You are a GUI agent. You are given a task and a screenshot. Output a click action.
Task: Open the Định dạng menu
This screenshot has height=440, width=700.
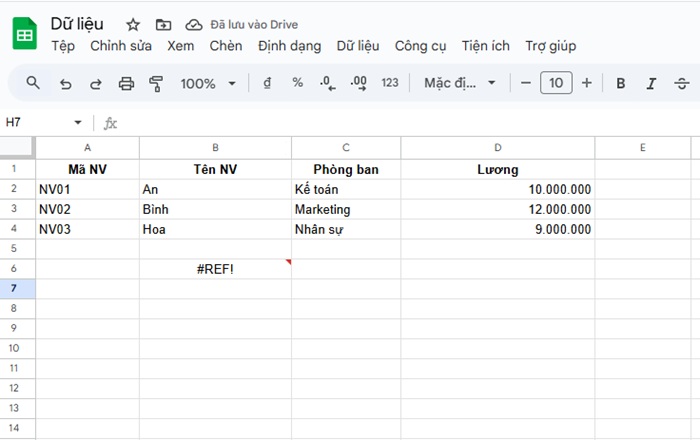click(x=289, y=46)
